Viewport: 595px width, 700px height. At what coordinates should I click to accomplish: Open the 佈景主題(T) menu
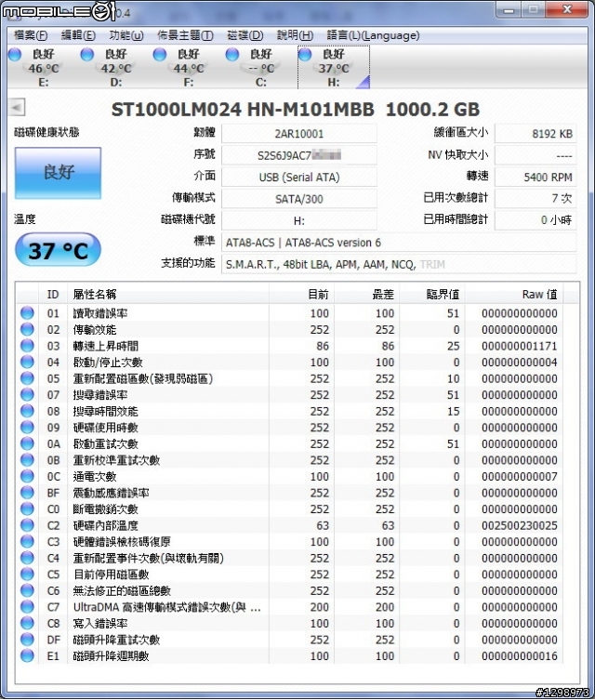point(185,35)
